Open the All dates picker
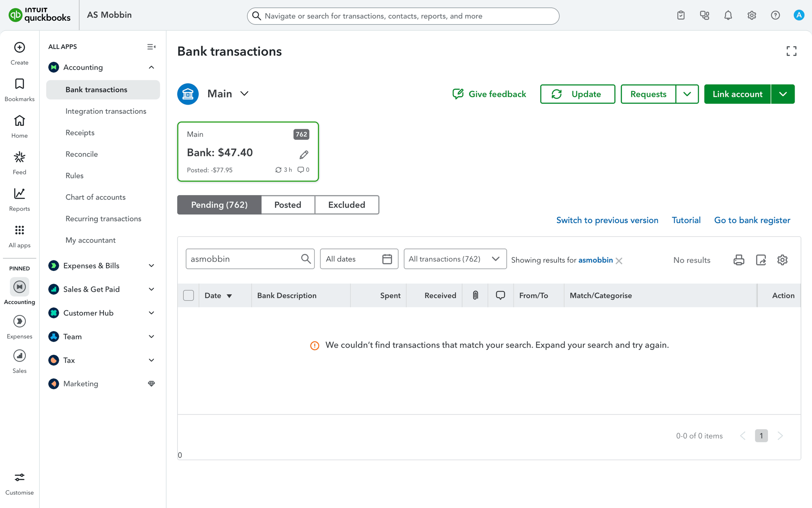The height and width of the screenshot is (508, 812). (x=359, y=259)
